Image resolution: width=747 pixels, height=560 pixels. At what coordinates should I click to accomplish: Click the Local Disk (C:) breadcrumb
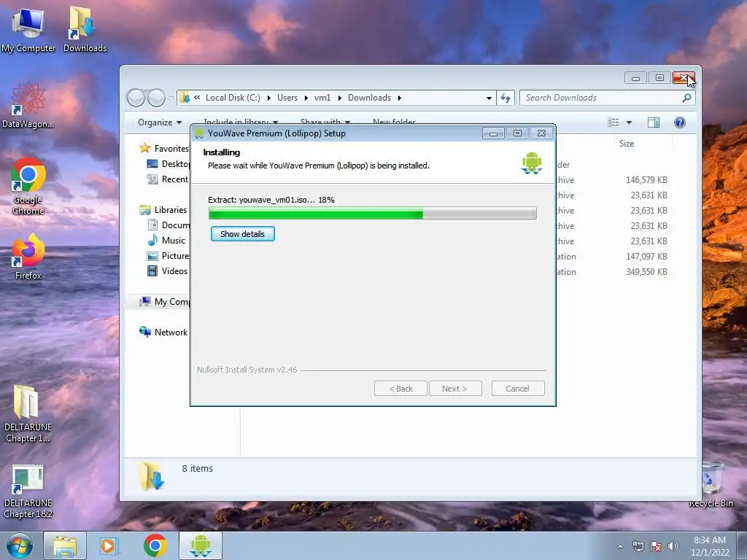[x=233, y=98]
